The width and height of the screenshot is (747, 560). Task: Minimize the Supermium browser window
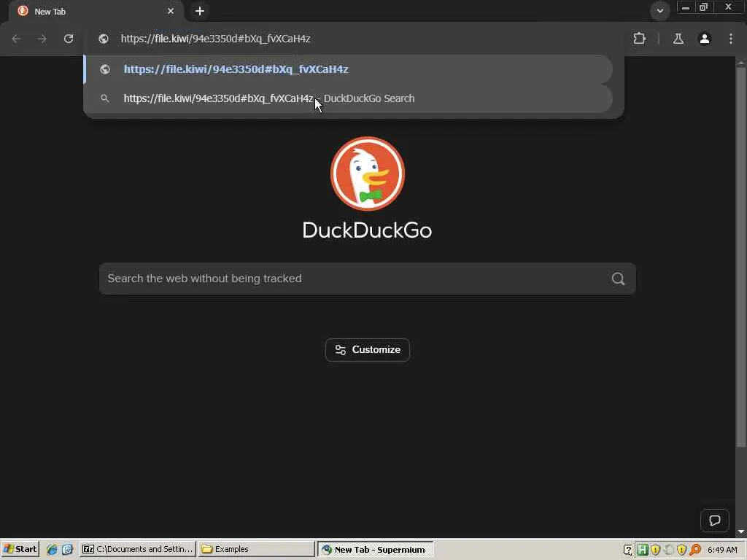click(x=686, y=7)
